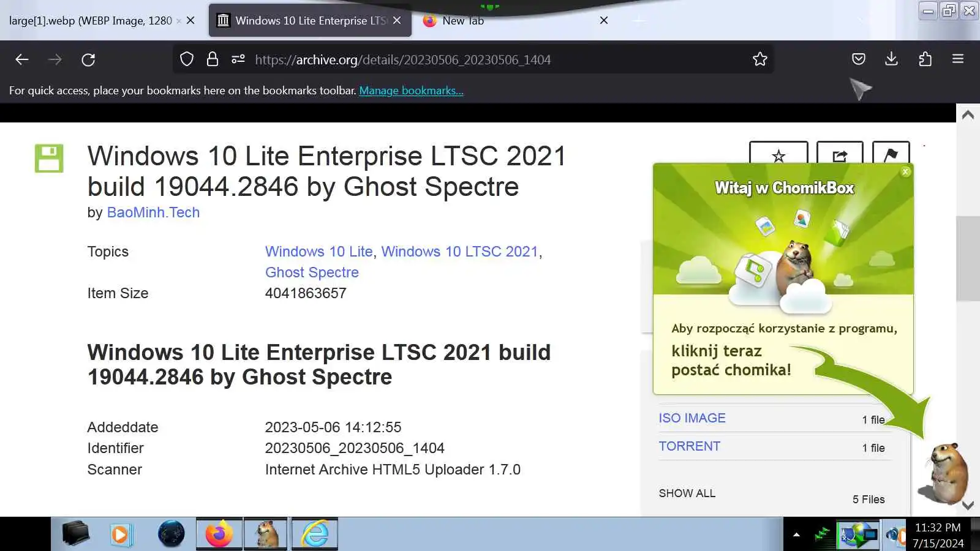
Task: Open the BaoMinh.Tech uploader link
Action: [x=153, y=212]
